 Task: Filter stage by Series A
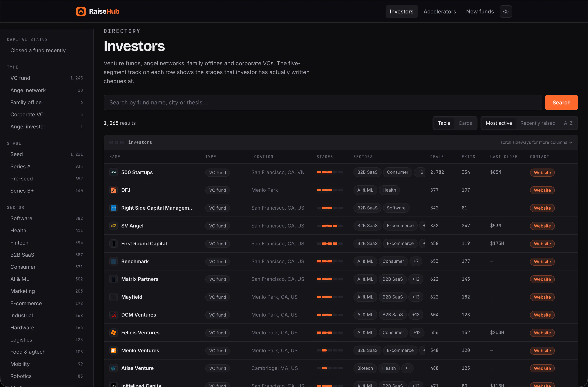[47, 166]
